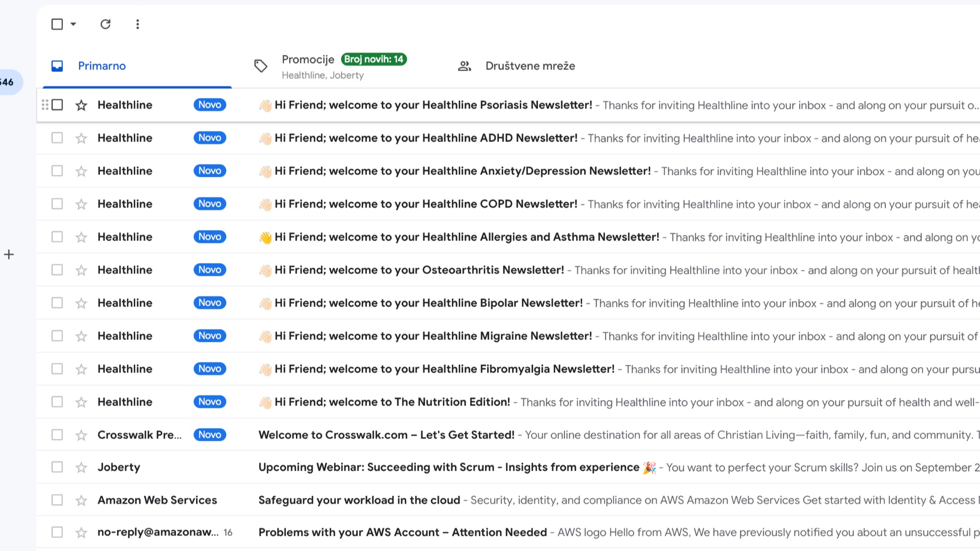Check the COPD Newsletter email box
This screenshot has width=980, height=551.
pyautogui.click(x=57, y=204)
